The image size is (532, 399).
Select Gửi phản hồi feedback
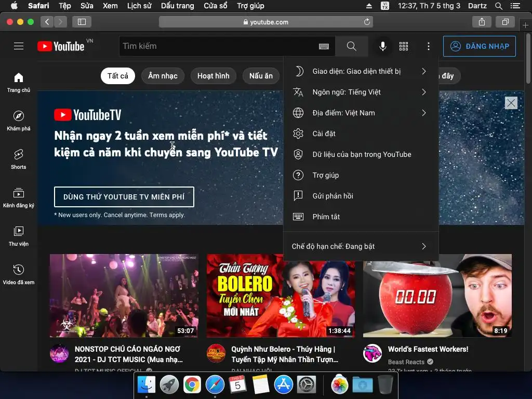[x=361, y=196]
